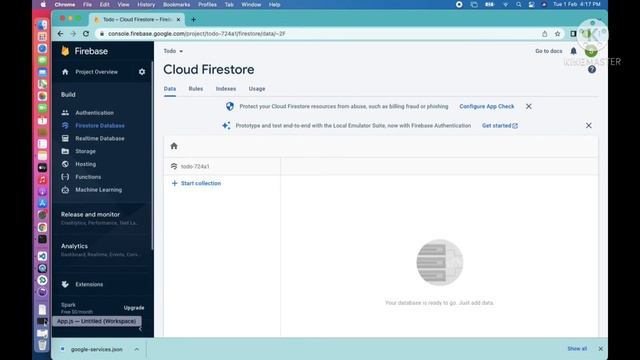Screen dimensions: 640x360
Task: Click the back arrow in Chrome
Action: (60, 33)
